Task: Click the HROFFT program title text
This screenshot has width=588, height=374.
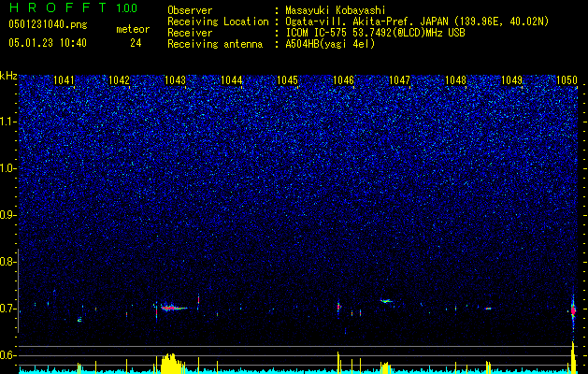Action: click(57, 7)
